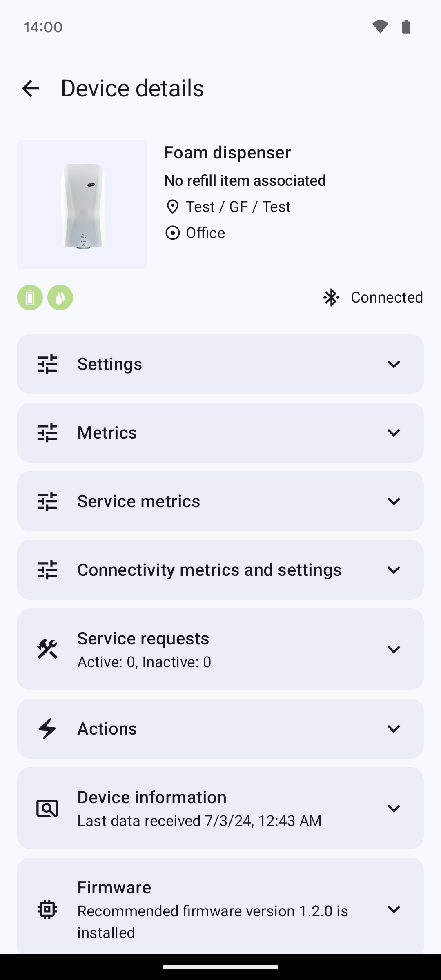The image size is (441, 980).
Task: Open the Actions section
Action: [220, 729]
